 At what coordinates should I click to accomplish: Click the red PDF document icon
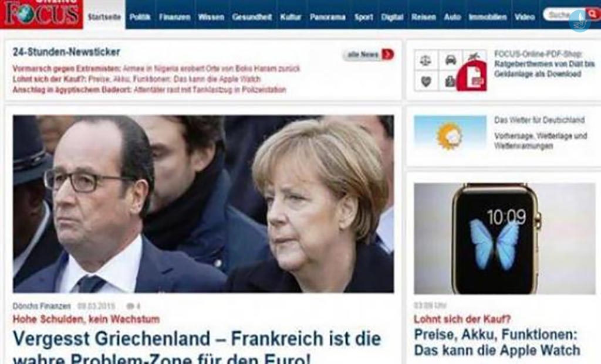(x=472, y=76)
